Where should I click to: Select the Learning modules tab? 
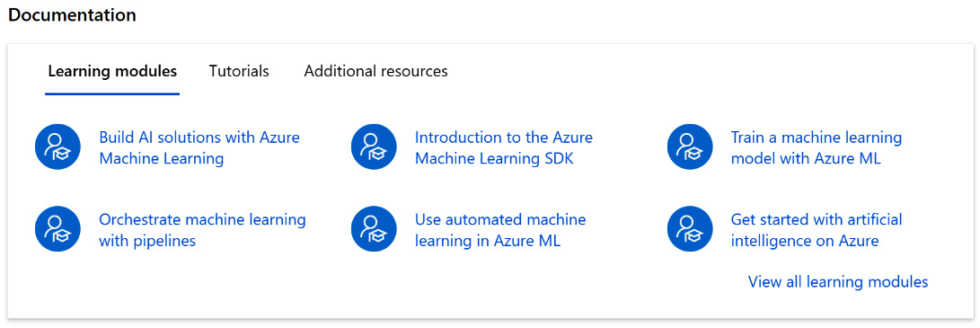[x=112, y=71]
